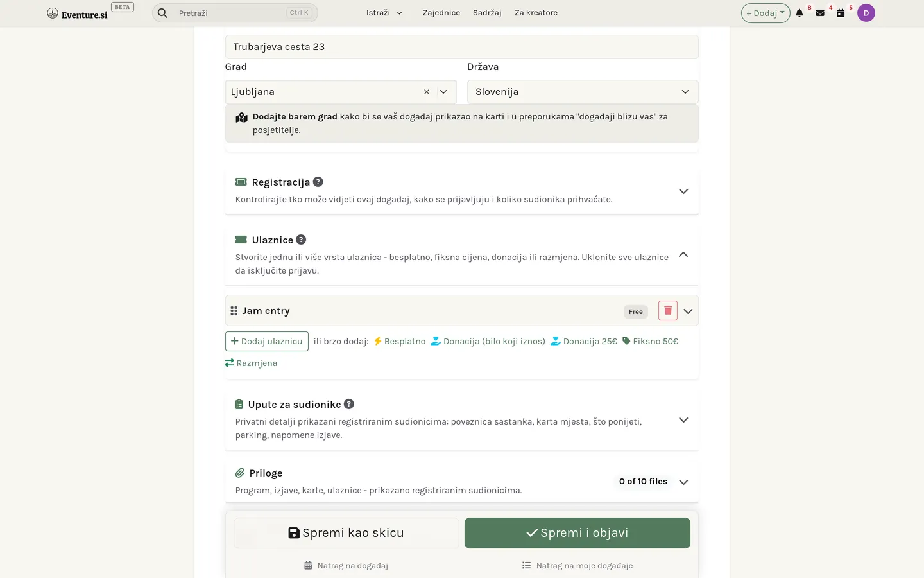Click the Trubarjeva cesta 23 address field

[462, 47]
